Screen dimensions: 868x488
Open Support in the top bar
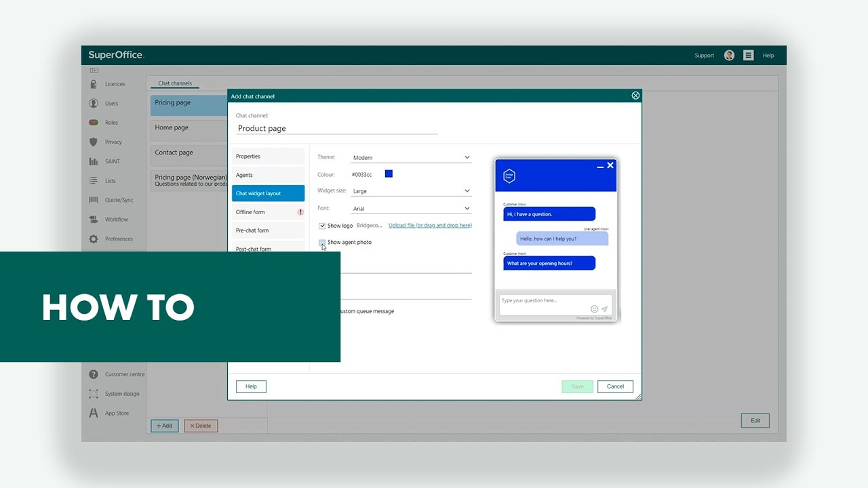pos(704,56)
